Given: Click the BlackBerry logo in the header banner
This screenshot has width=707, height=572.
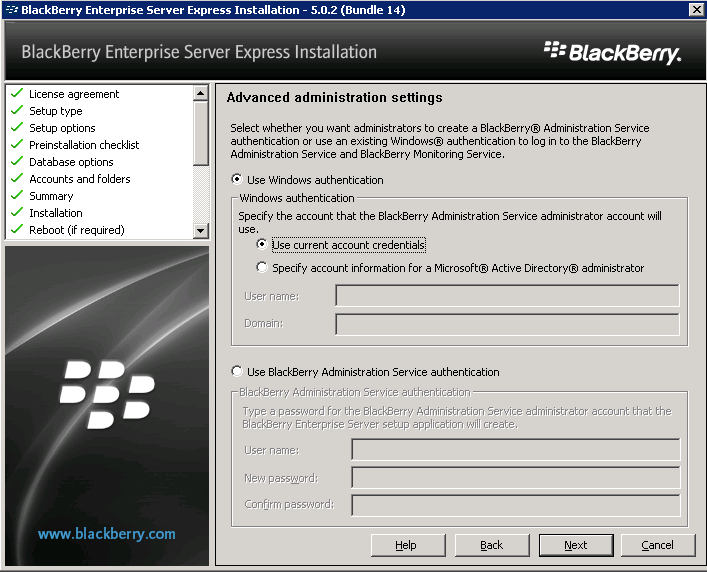Looking at the screenshot, I should pyautogui.click(x=612, y=52).
